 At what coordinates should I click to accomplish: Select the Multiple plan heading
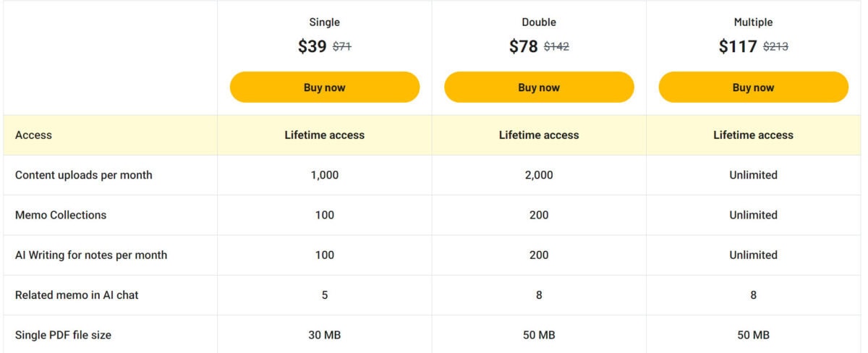pos(753,22)
